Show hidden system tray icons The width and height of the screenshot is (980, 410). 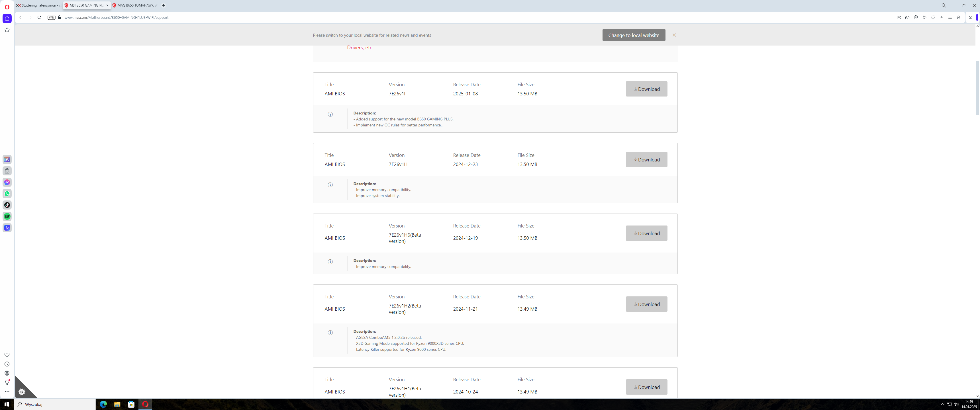942,404
